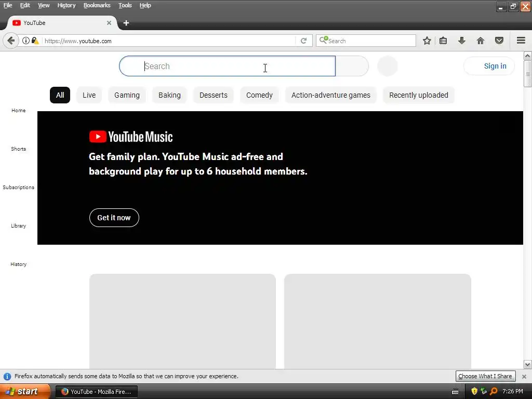Select the YouTube browser tab
532x399 pixels.
point(62,23)
